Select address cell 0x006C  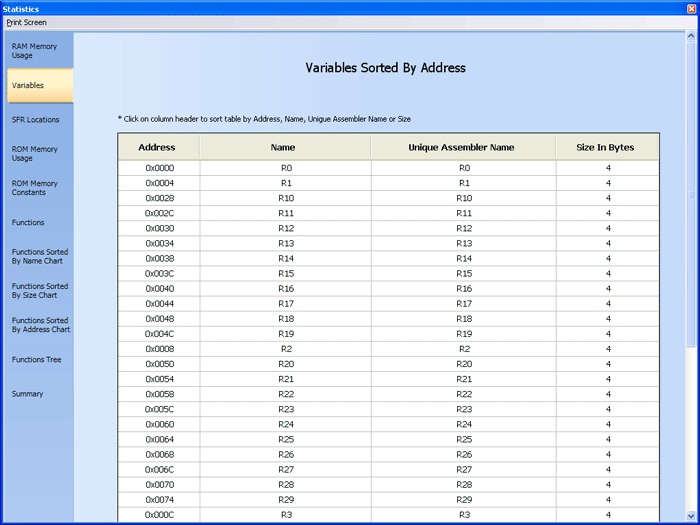(x=159, y=469)
